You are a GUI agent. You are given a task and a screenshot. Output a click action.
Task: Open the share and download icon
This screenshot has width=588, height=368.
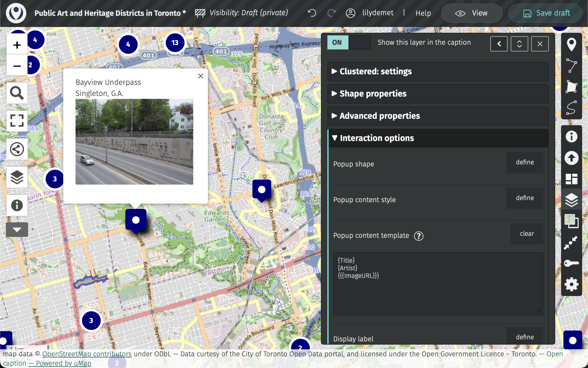coord(17,149)
